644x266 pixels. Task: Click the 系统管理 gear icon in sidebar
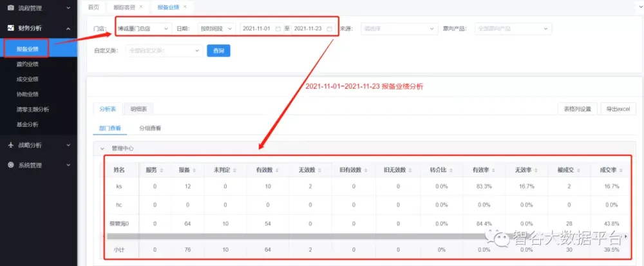[x=10, y=165]
